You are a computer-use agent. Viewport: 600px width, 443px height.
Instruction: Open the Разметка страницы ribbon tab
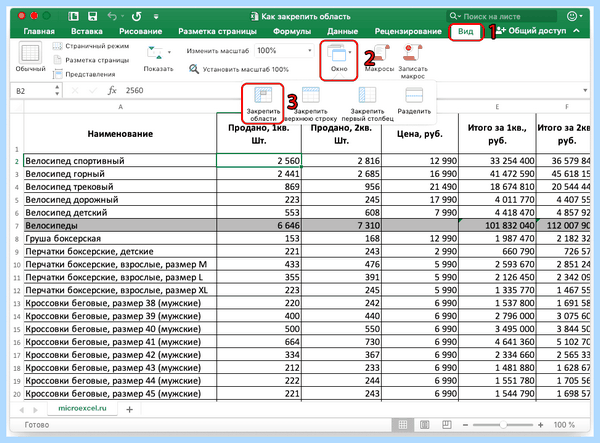217,31
